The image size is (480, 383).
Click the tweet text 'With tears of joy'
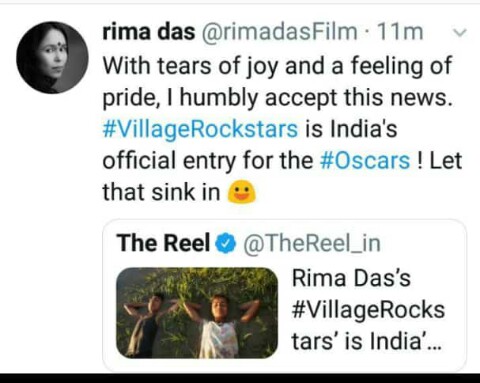tap(190, 66)
